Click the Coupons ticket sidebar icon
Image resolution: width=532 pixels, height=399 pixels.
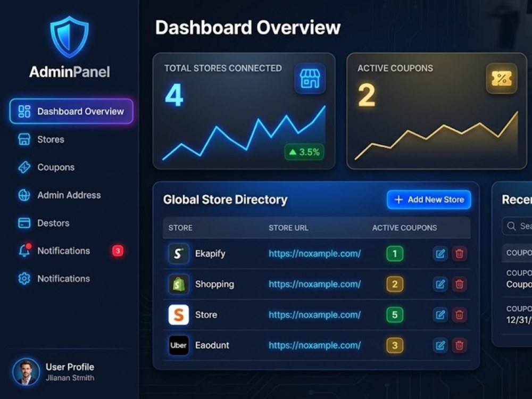click(24, 167)
